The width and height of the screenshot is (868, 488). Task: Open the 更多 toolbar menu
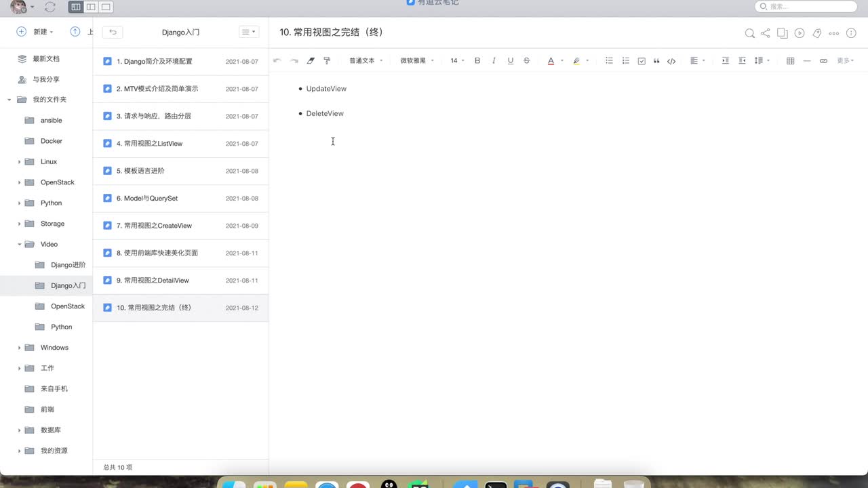point(845,60)
